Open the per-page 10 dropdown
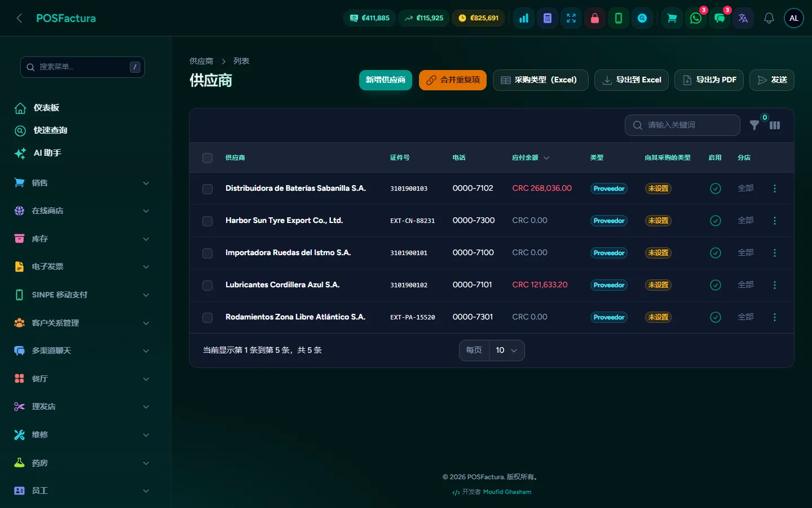 coord(506,351)
